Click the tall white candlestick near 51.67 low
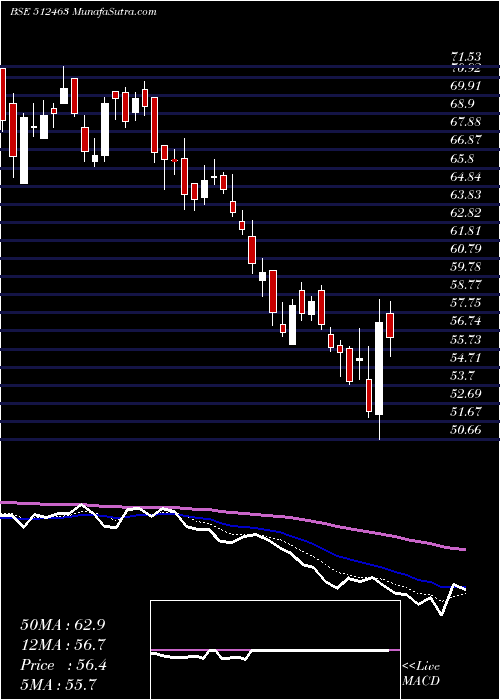 [379, 368]
